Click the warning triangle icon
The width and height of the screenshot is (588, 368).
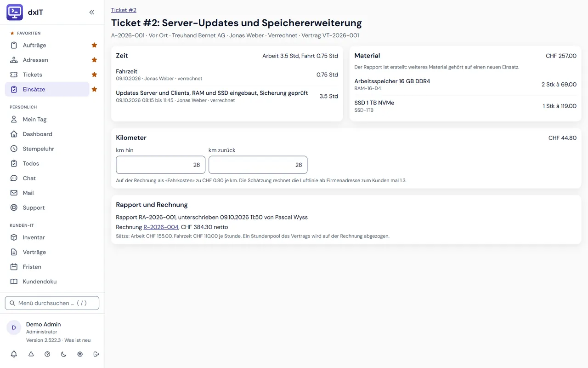tap(31, 354)
